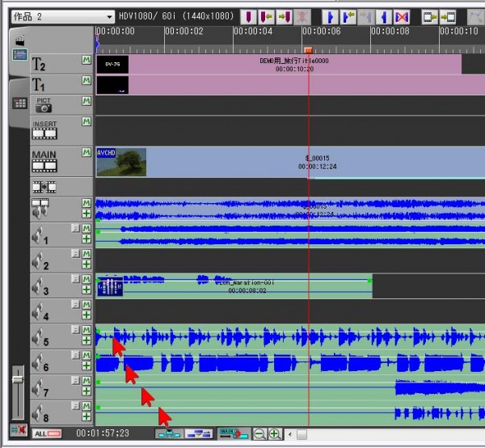Click the blue-yellow track arrange icon
This screenshot has width=485, height=448.
click(199, 433)
